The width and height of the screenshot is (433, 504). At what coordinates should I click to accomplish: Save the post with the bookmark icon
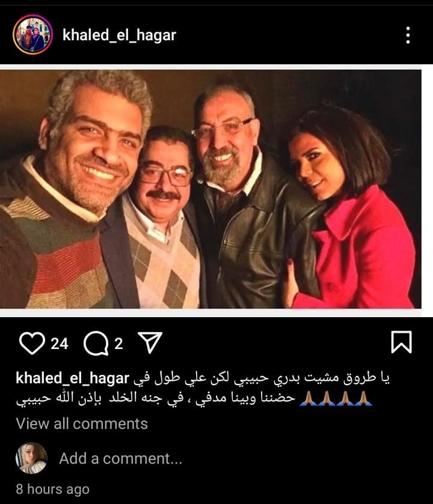pos(401,342)
